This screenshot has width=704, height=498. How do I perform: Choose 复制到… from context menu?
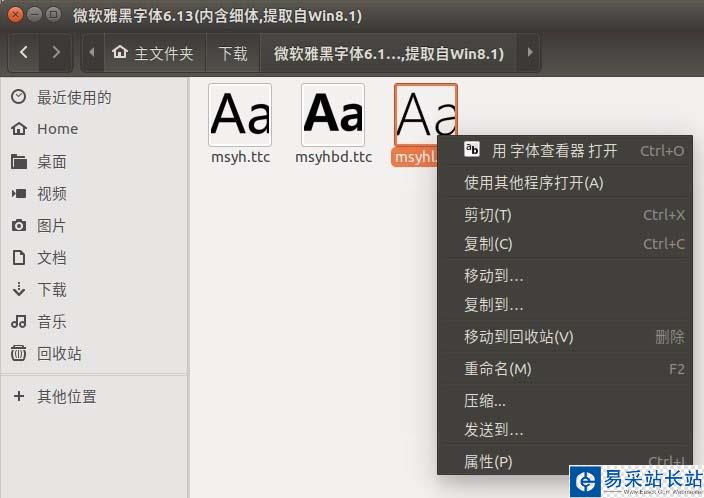point(565,305)
